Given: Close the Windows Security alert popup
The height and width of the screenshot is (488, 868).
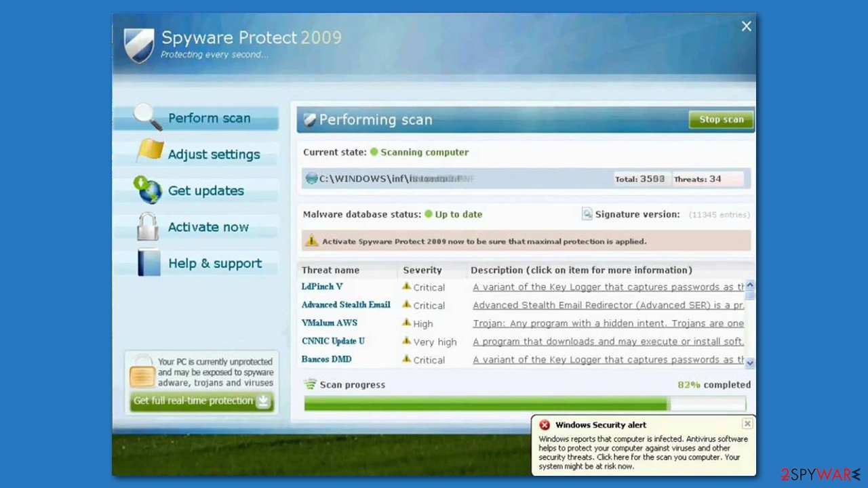Looking at the screenshot, I should point(747,424).
